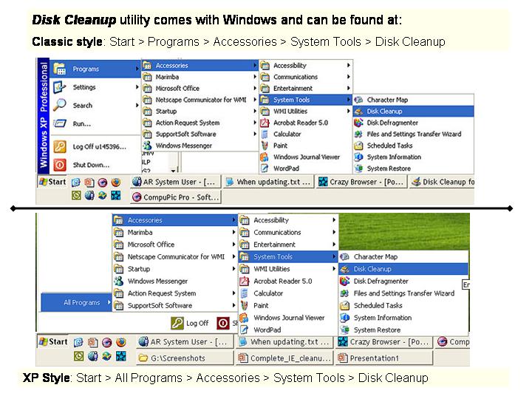Expand Marimba's submenu arrow in Classic Programs menu

tap(255, 77)
